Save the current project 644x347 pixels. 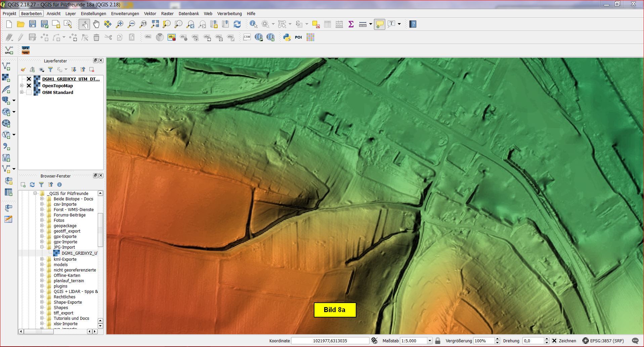[32, 24]
